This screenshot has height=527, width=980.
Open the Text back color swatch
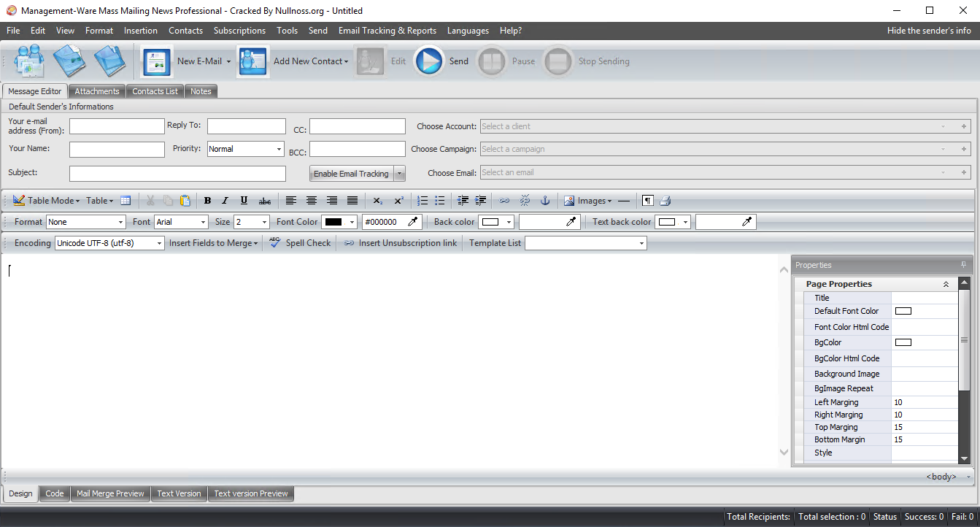pos(673,222)
